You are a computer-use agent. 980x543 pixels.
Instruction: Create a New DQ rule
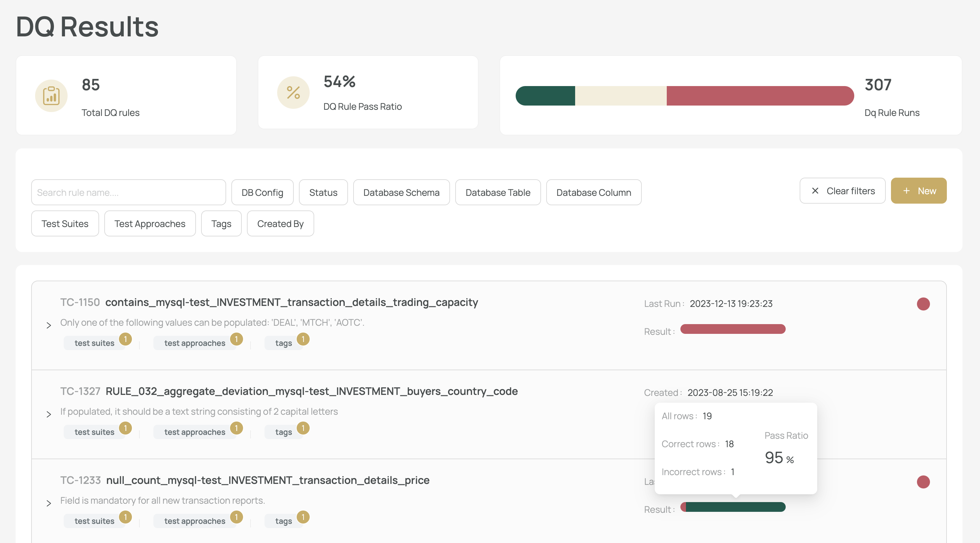pyautogui.click(x=919, y=191)
